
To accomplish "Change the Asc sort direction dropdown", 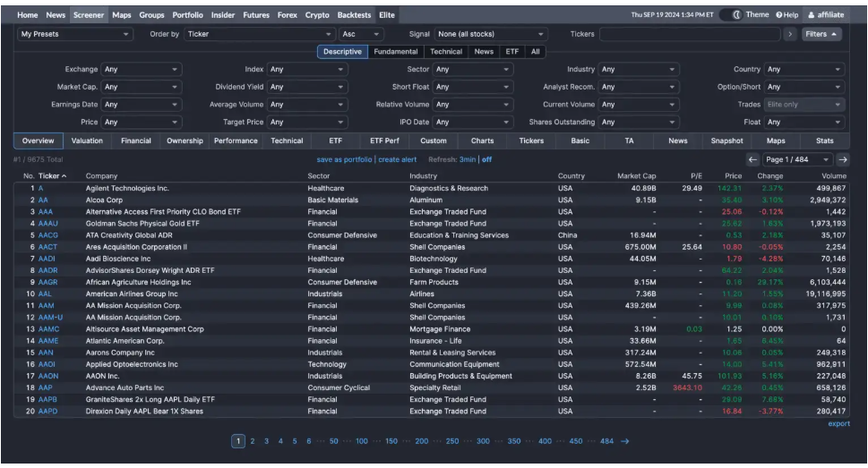I will tap(361, 34).
